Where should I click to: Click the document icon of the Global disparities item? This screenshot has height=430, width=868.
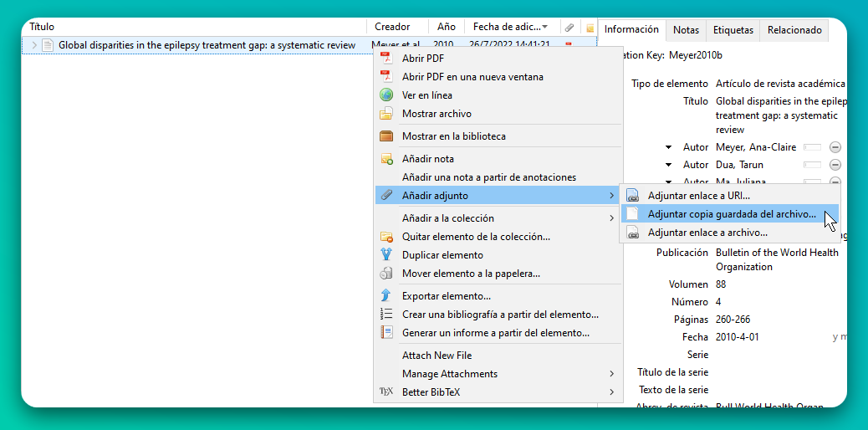point(49,45)
